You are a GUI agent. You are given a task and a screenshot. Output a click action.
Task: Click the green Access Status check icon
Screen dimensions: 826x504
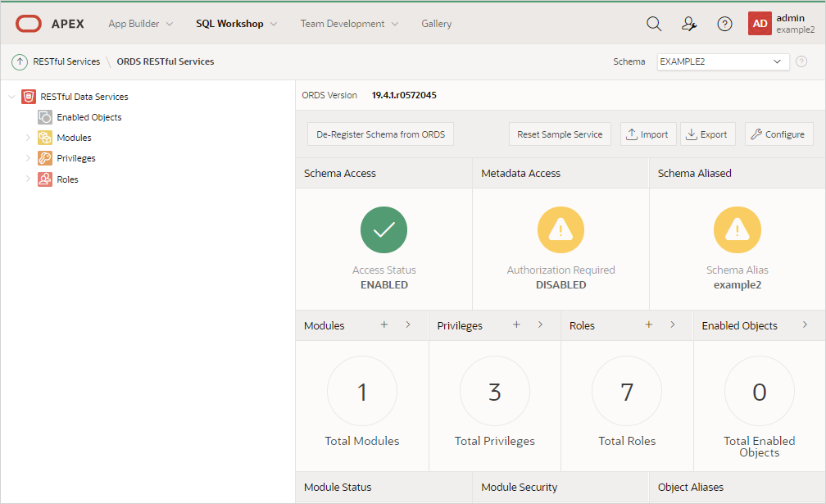pyautogui.click(x=384, y=229)
